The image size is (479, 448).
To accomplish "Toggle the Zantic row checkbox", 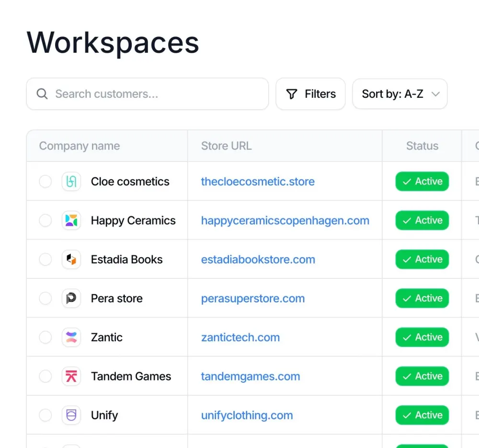I will 45,337.
